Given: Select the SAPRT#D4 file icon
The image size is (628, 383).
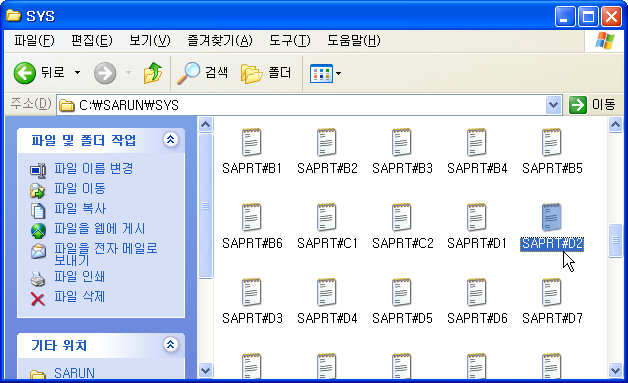Looking at the screenshot, I should click(327, 292).
